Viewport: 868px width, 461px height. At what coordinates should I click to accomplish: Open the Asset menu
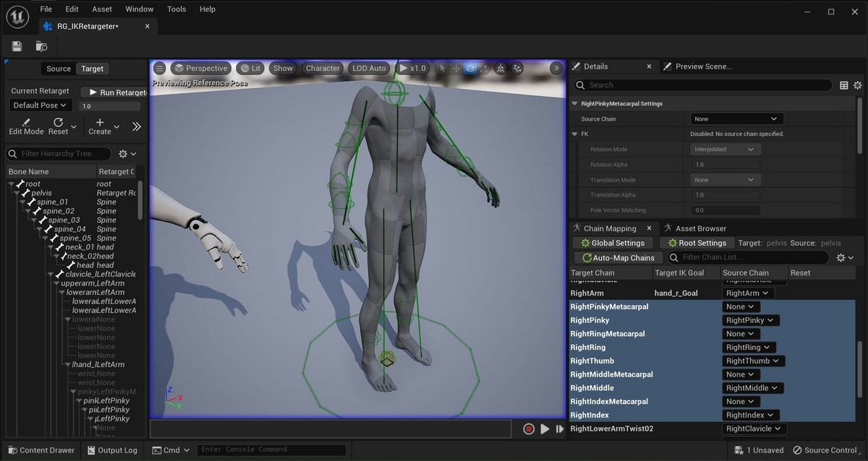click(102, 9)
